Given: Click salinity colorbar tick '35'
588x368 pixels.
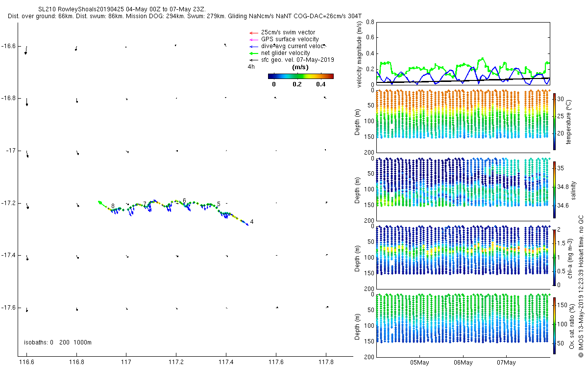Looking at the screenshot, I should [561, 168].
